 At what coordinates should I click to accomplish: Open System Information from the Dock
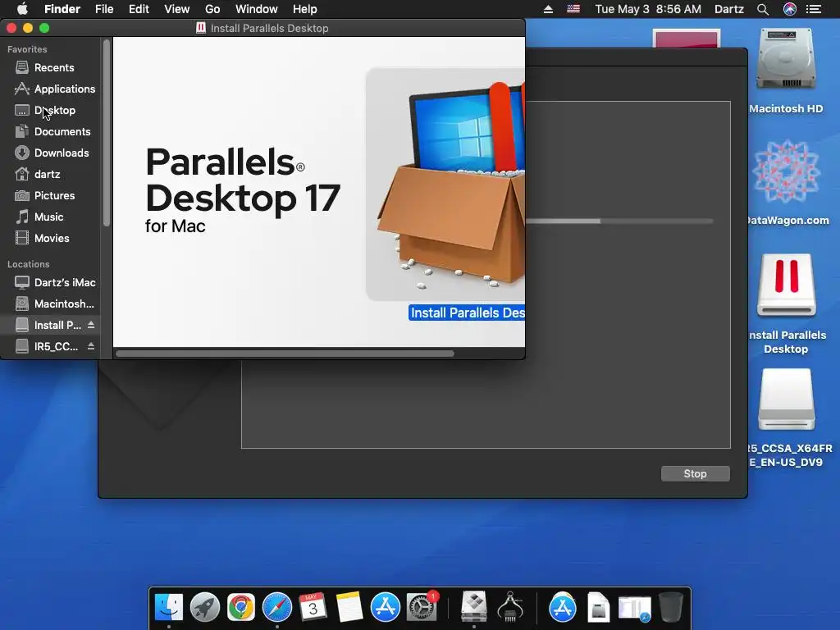(510, 607)
